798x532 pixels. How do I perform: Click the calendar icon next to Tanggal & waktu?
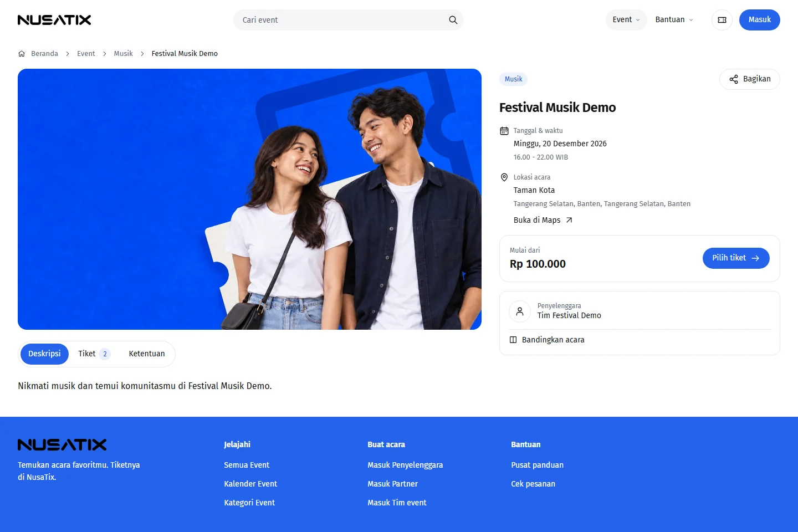[504, 131]
